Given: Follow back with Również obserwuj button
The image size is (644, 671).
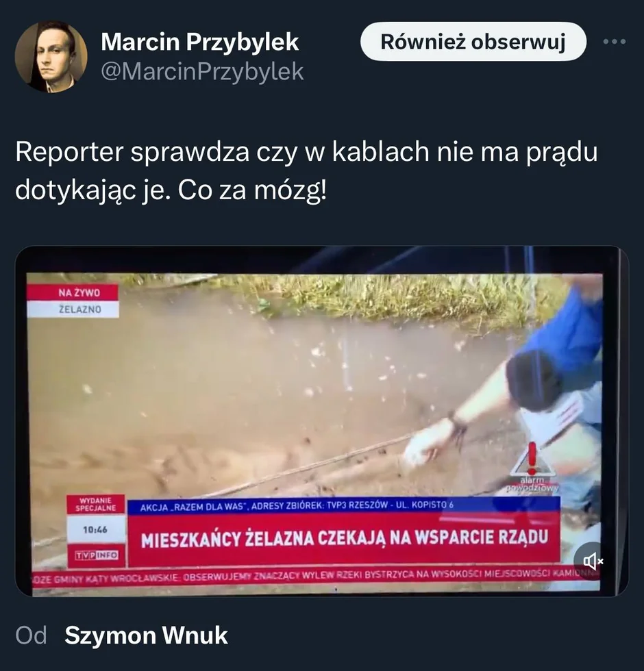Looking at the screenshot, I should [x=473, y=42].
